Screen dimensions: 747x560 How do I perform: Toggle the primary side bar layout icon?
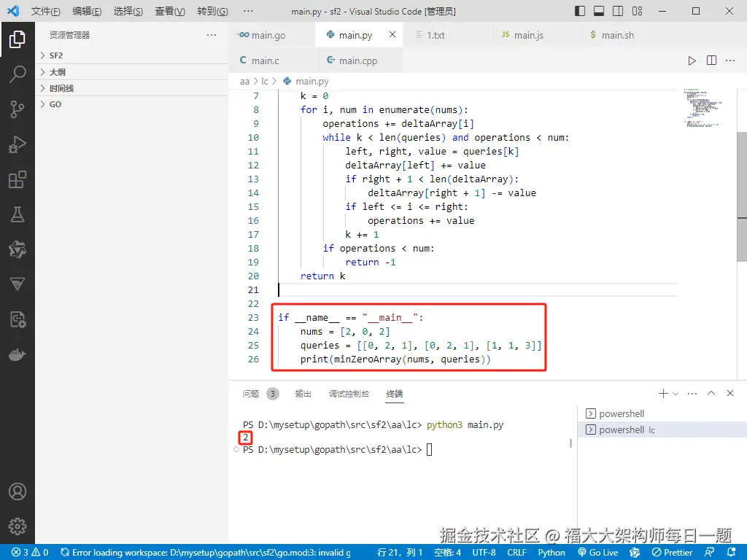pyautogui.click(x=580, y=11)
